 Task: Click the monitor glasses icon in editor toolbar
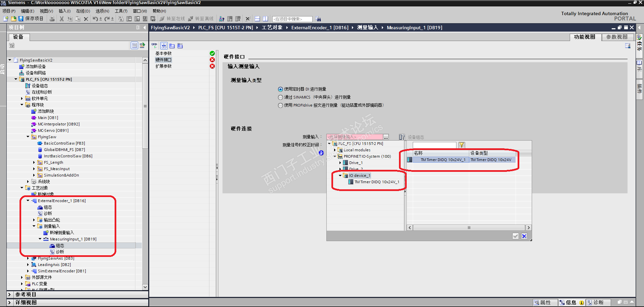154,45
